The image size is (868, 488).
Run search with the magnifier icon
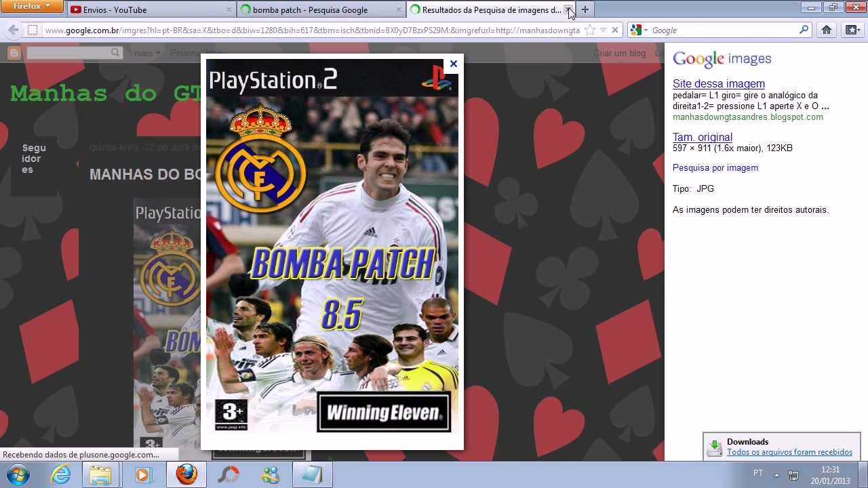pyautogui.click(x=804, y=30)
